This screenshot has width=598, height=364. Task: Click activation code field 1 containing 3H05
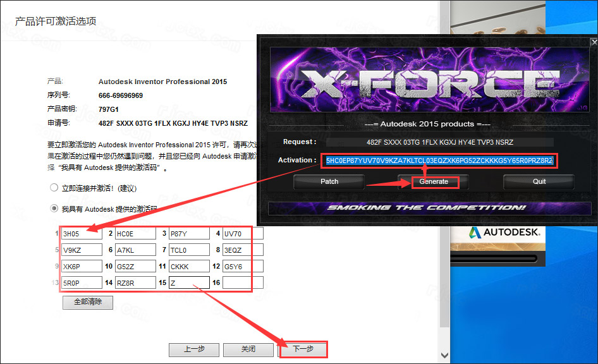pos(82,234)
